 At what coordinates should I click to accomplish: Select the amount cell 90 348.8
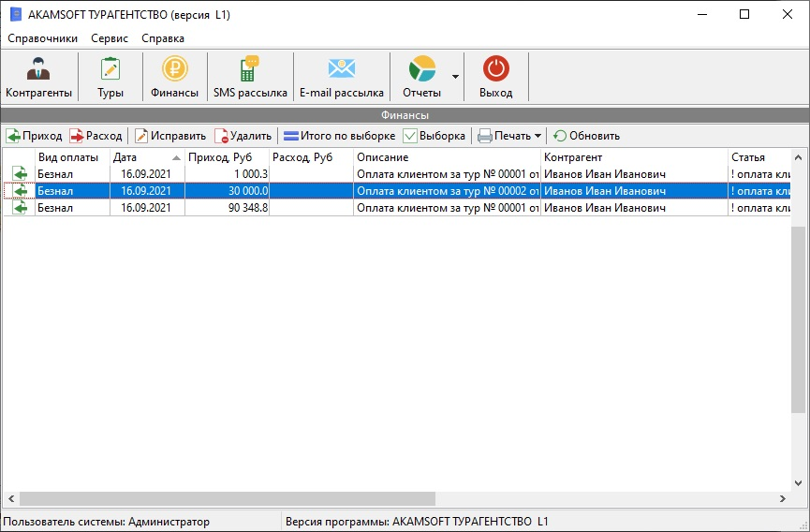click(227, 208)
